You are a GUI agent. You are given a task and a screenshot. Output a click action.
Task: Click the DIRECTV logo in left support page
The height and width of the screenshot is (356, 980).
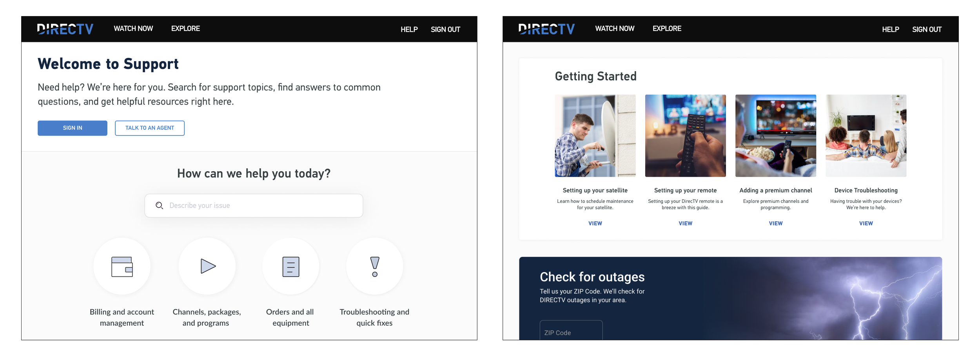(65, 29)
